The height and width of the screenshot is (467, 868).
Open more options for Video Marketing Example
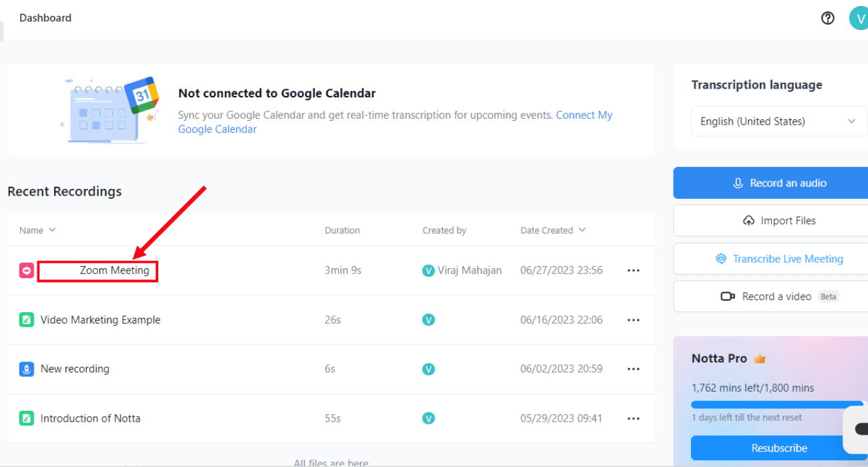[x=634, y=320]
